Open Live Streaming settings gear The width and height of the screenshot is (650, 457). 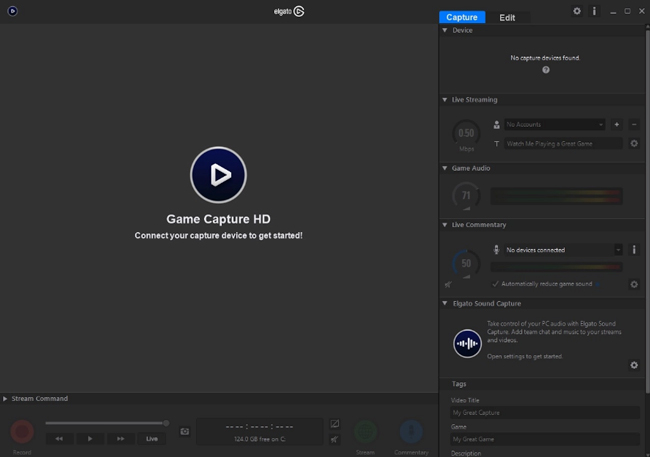tap(634, 143)
